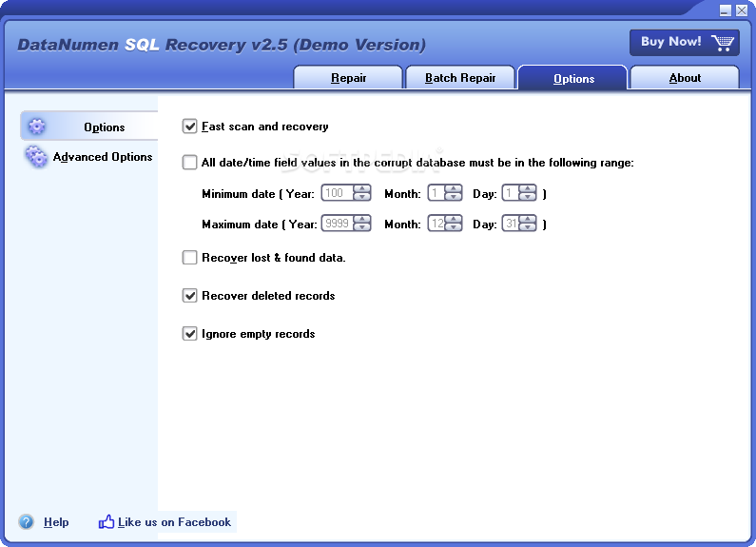Click the shopping cart icon
The height and width of the screenshot is (547, 756).
723,43
